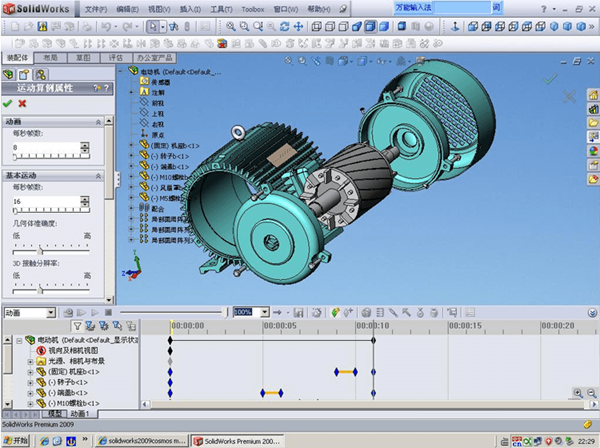600x448 pixels.
Task: Click the help question mark in property header
Action: 104,89
